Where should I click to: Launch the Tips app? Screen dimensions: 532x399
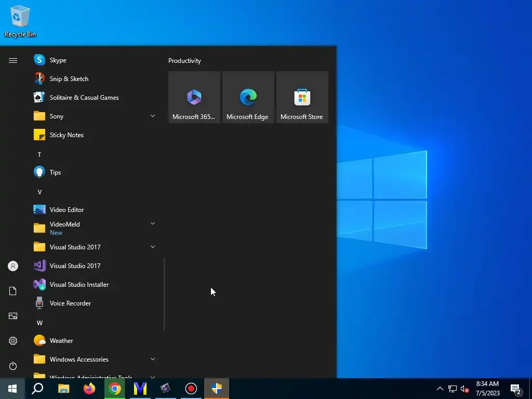[95, 172]
